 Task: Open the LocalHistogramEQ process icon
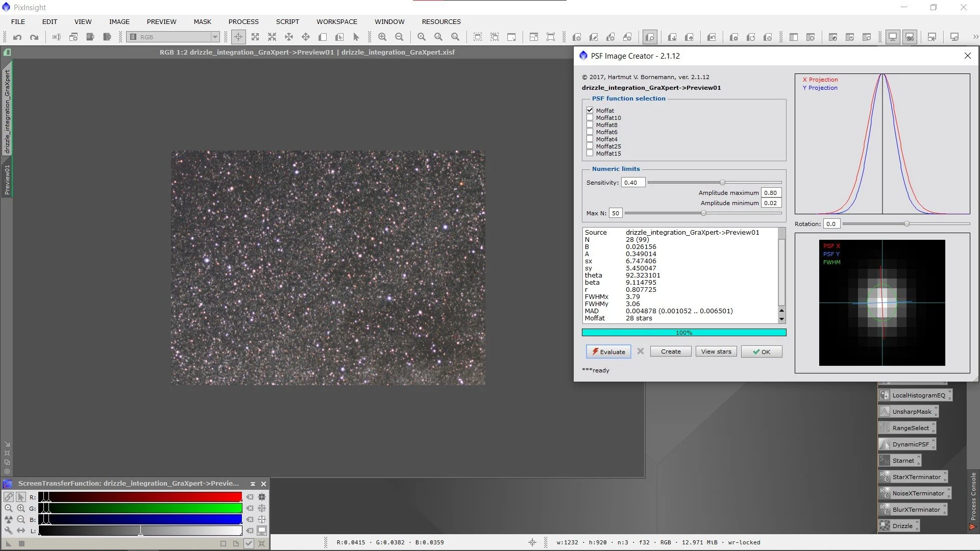[915, 395]
